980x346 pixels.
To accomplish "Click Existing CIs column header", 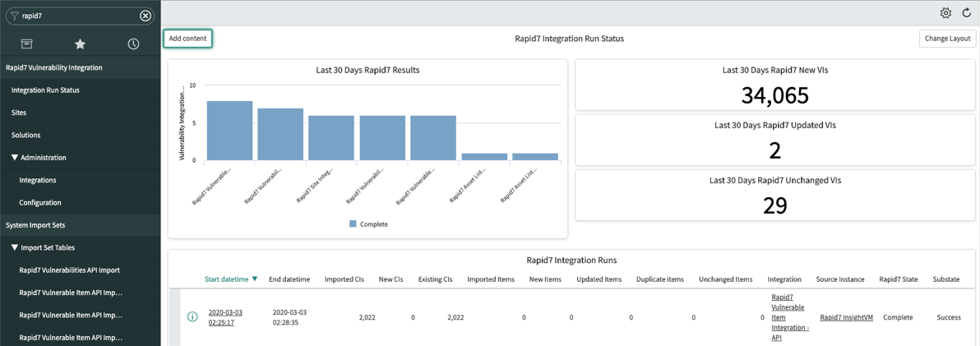I will [x=435, y=279].
